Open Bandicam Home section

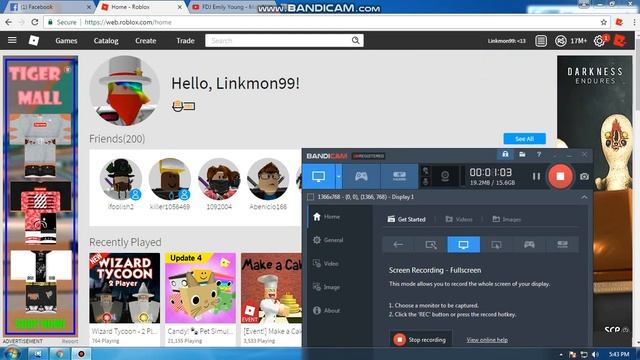[327, 217]
